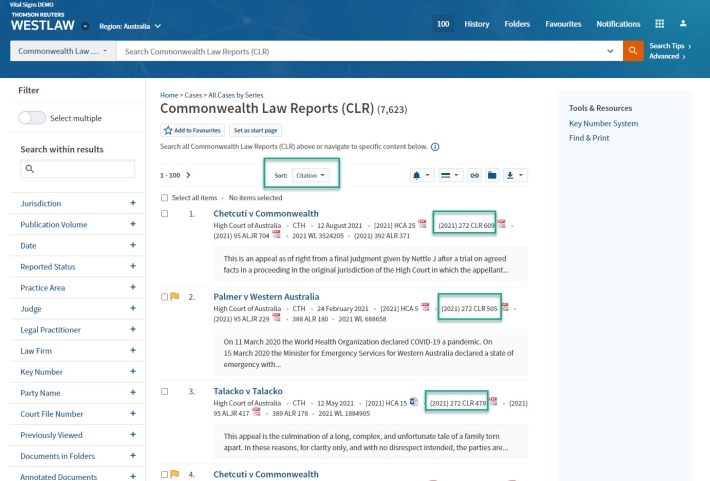Click the star Add to Favourites button
710x481 pixels.
pyautogui.click(x=193, y=130)
